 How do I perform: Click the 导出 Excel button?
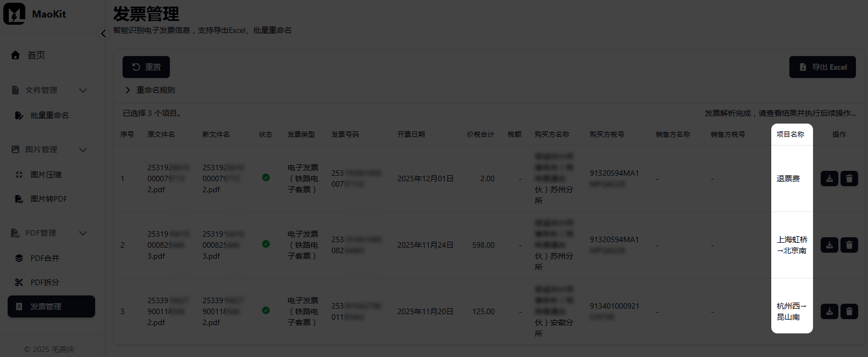822,67
